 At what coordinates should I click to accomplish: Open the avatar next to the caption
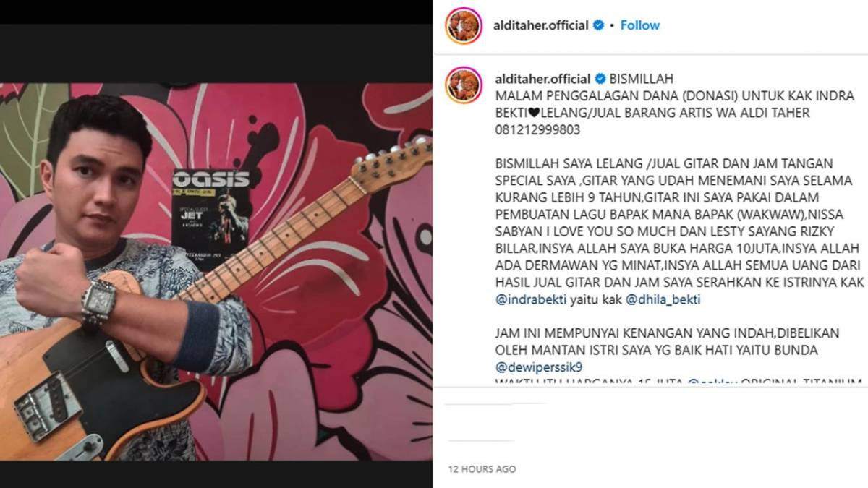pyautogui.click(x=464, y=85)
